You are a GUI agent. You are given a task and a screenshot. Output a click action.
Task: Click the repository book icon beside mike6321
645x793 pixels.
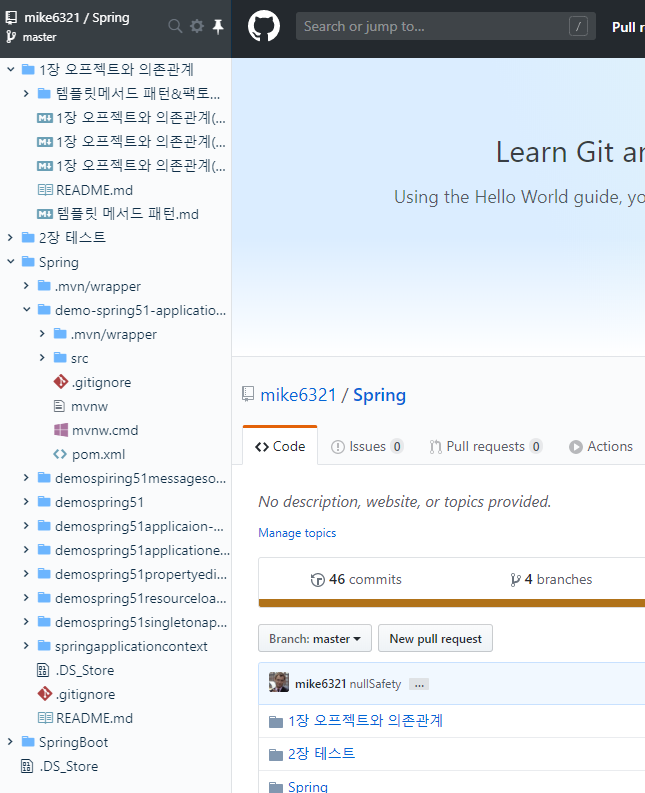pyautogui.click(x=247, y=394)
